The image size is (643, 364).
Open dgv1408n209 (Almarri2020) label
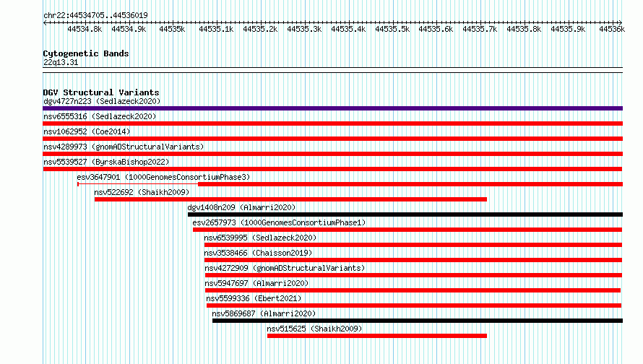pyautogui.click(x=241, y=207)
